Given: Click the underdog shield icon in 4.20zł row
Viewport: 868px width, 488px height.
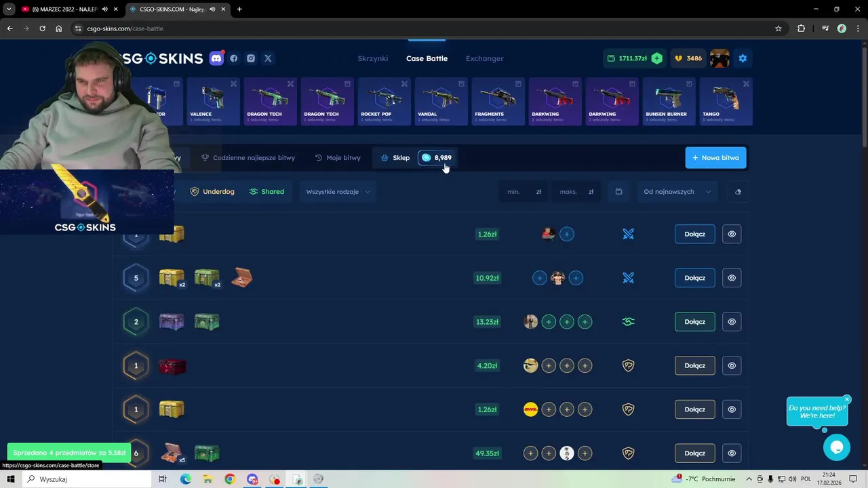Looking at the screenshot, I should coord(629,365).
